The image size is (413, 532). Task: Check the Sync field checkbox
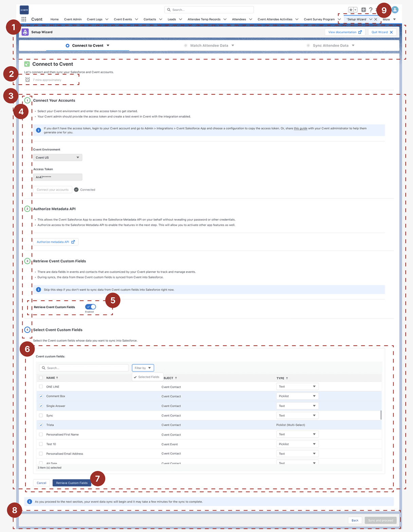coord(41,415)
